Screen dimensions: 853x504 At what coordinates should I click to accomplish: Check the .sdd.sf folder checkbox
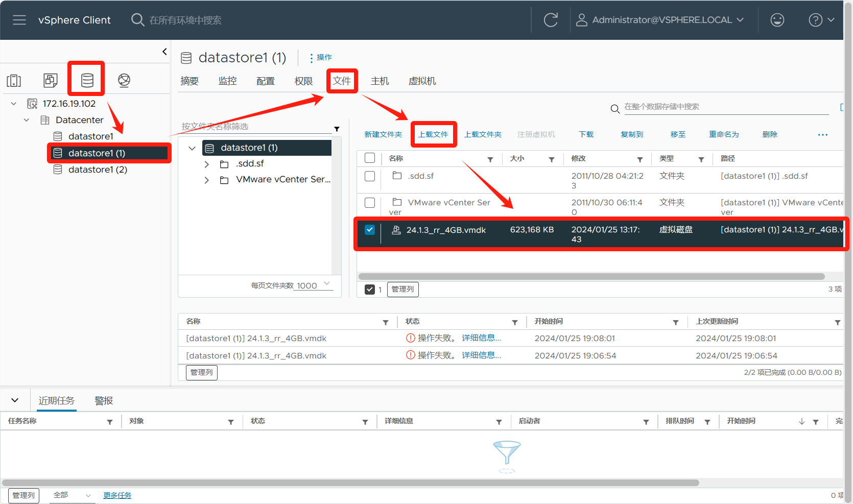pos(370,176)
